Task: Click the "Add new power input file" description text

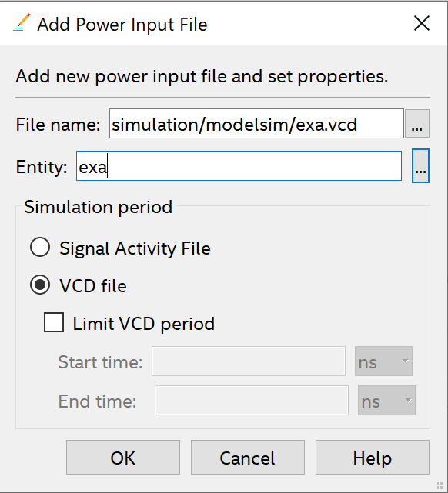Action: pyautogui.click(x=202, y=76)
